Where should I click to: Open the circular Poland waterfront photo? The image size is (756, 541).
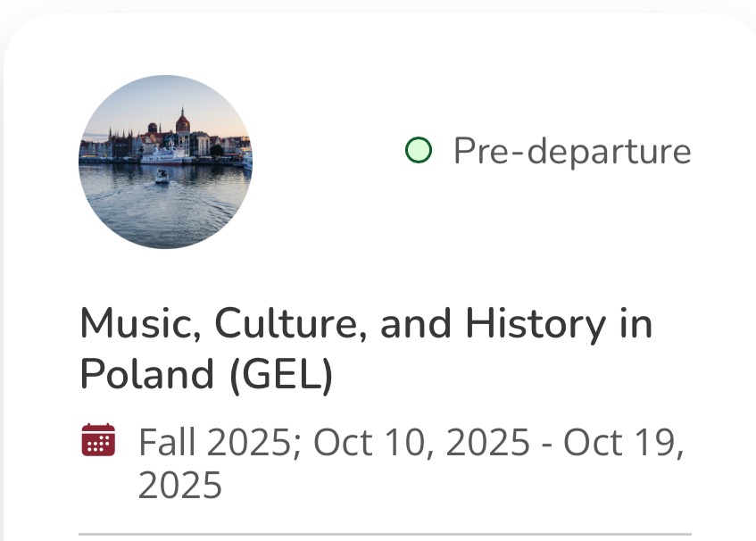tap(165, 162)
